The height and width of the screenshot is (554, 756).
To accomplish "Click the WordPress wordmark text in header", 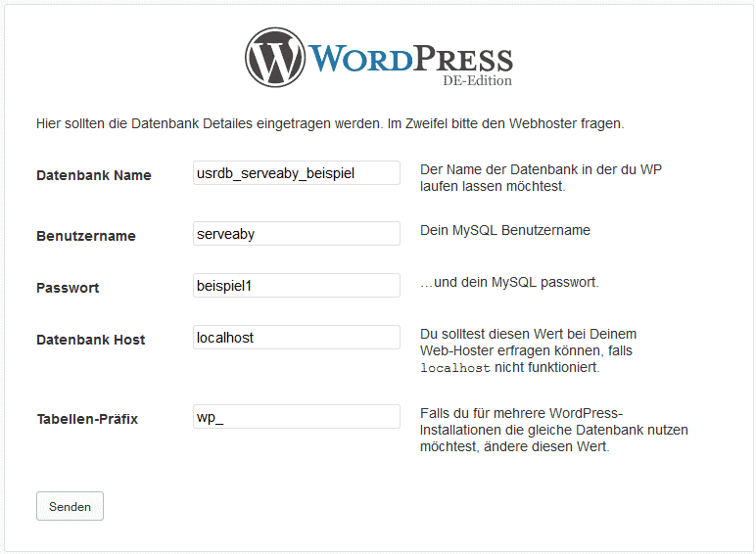I will click(410, 58).
